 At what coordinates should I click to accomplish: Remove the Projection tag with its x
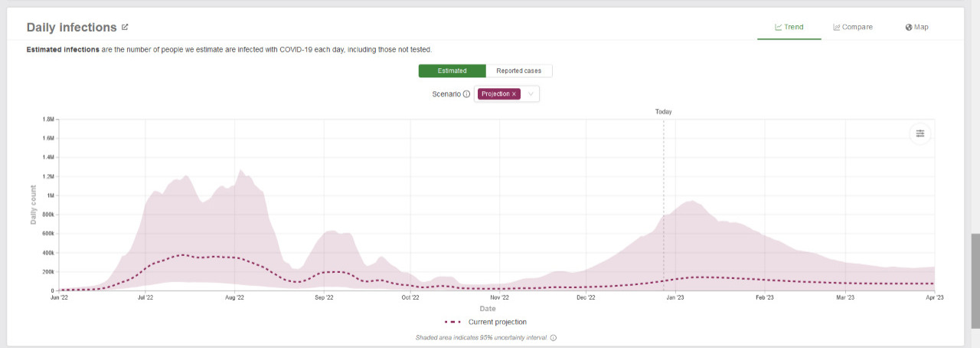[514, 94]
